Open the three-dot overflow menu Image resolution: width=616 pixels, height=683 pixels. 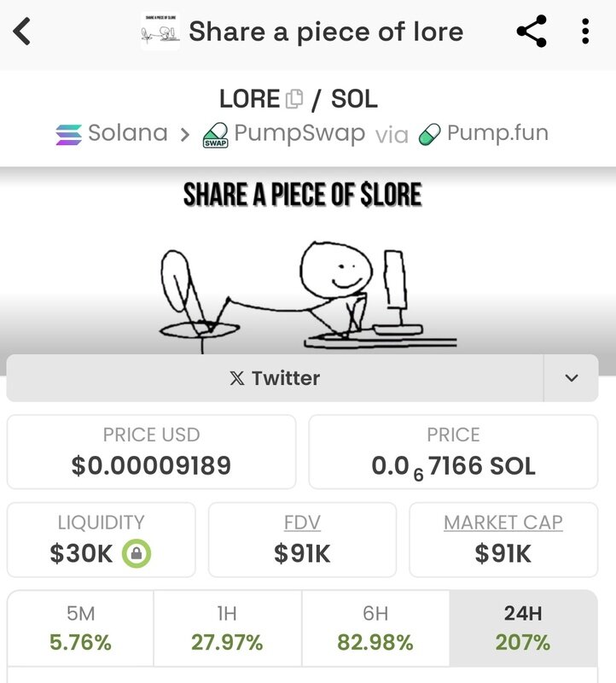click(x=585, y=32)
